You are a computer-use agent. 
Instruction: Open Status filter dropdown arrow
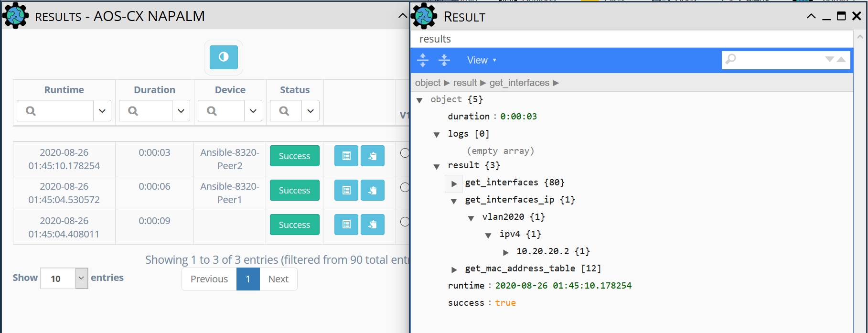pos(311,111)
